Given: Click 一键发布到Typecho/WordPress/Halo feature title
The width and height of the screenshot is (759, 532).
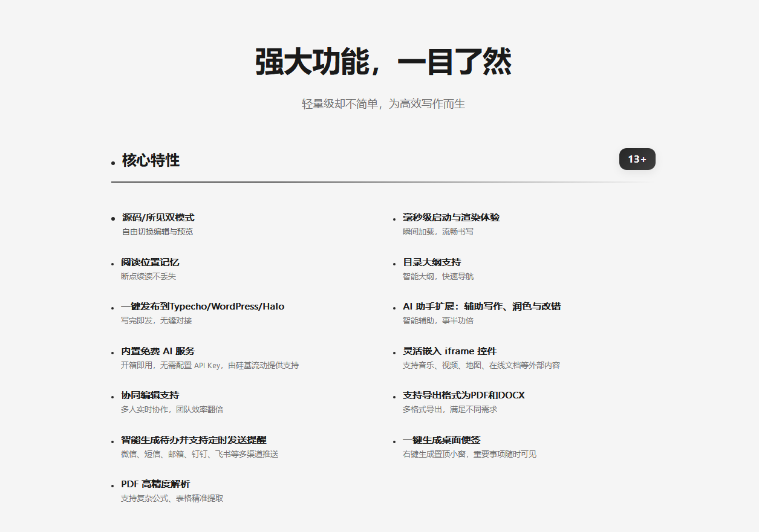Looking at the screenshot, I should [203, 307].
